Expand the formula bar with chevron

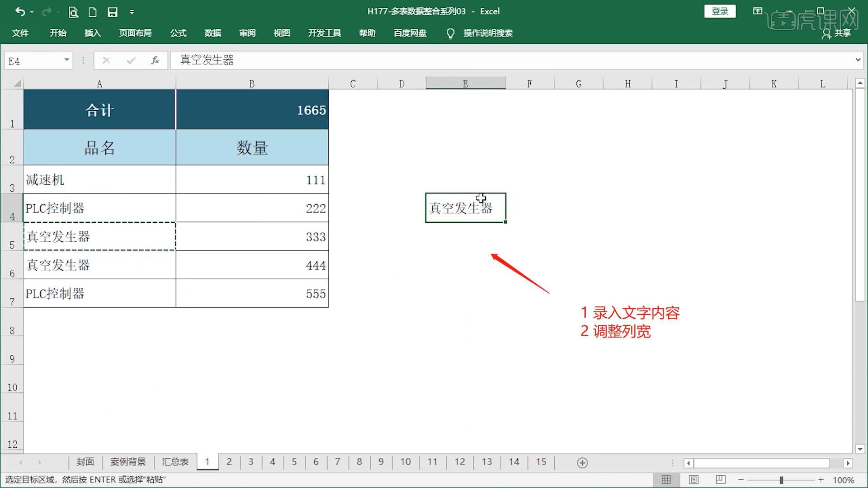(858, 60)
